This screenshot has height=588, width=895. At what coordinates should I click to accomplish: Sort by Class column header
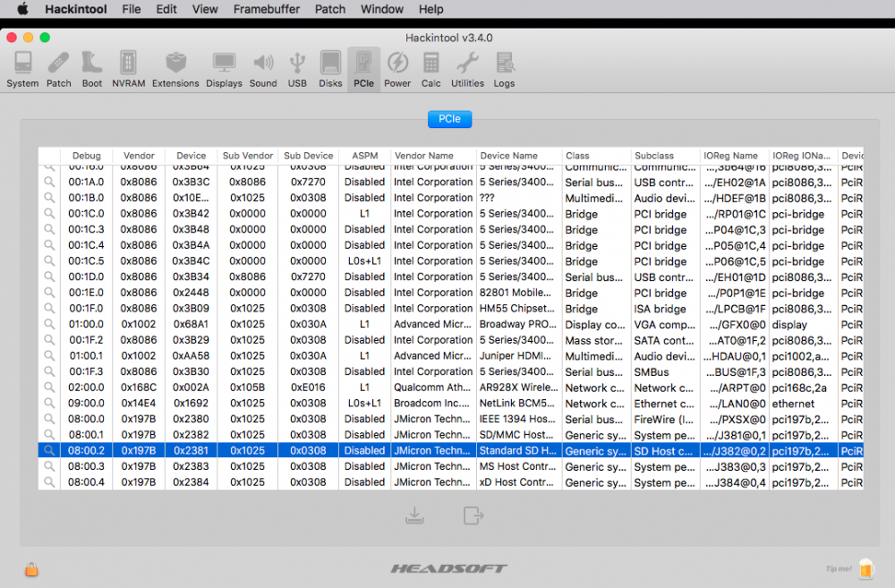(x=596, y=155)
